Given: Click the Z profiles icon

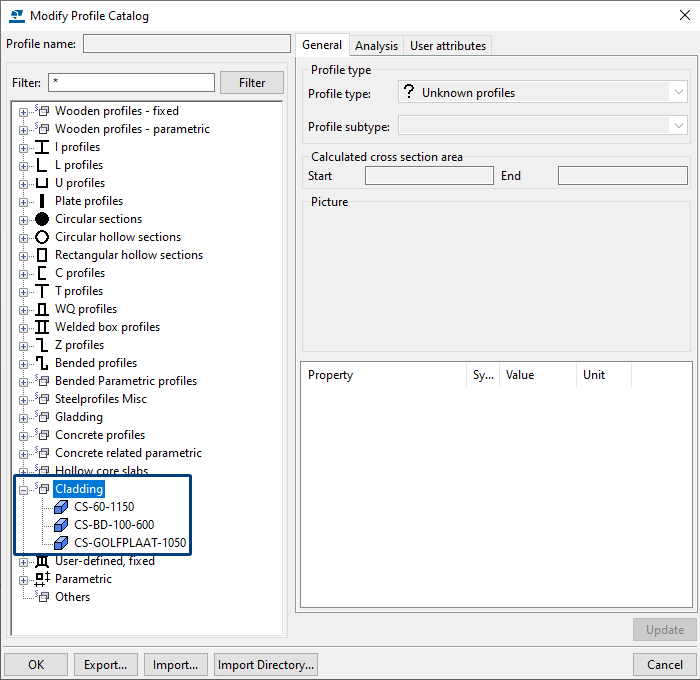Looking at the screenshot, I should 42,345.
